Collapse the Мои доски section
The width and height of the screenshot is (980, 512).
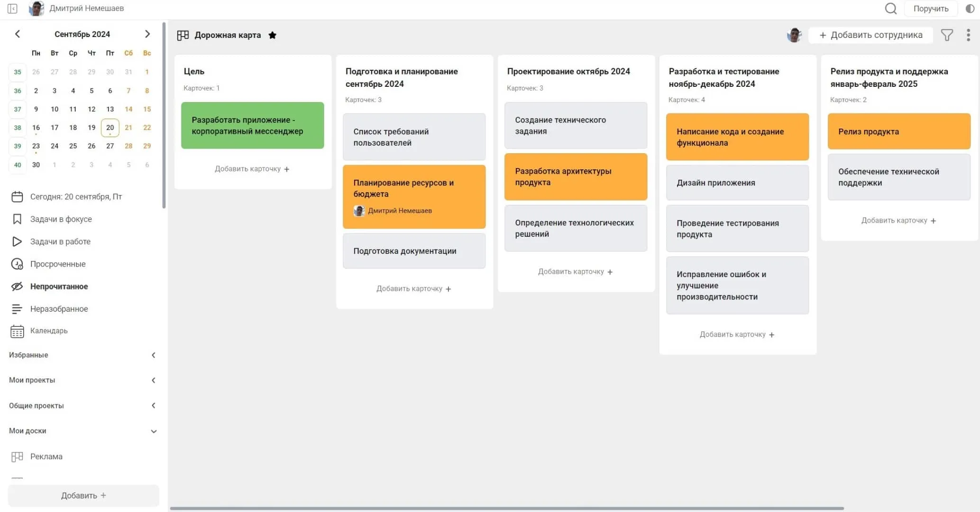[153, 431]
